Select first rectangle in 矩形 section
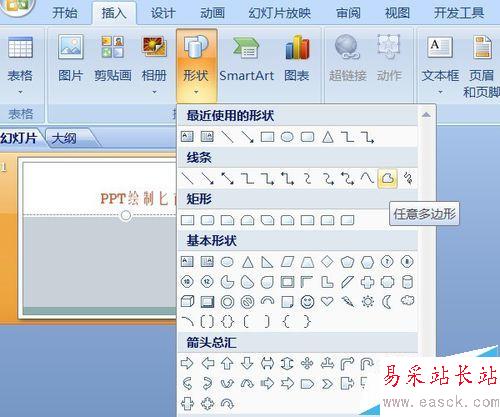 [187, 220]
